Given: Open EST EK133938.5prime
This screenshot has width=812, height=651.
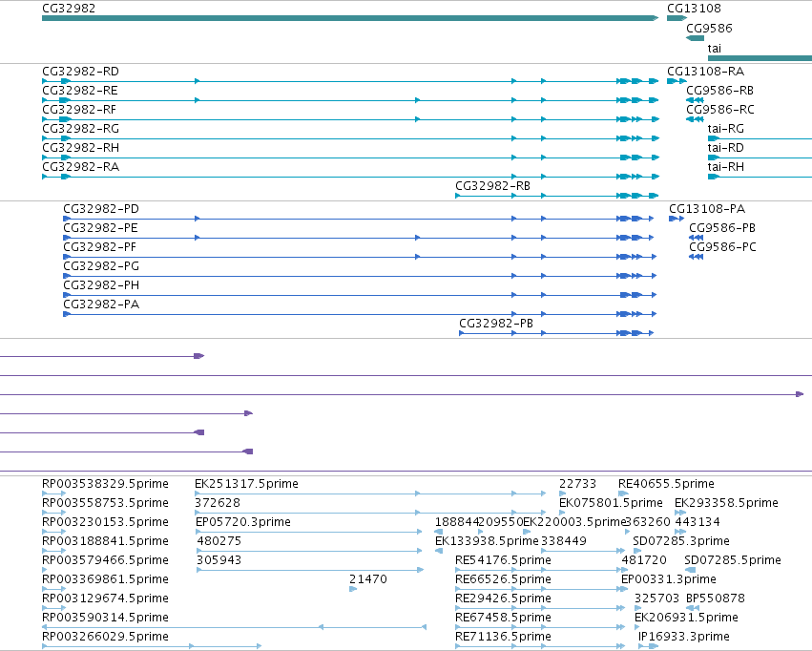Looking at the screenshot, I should (x=487, y=542).
